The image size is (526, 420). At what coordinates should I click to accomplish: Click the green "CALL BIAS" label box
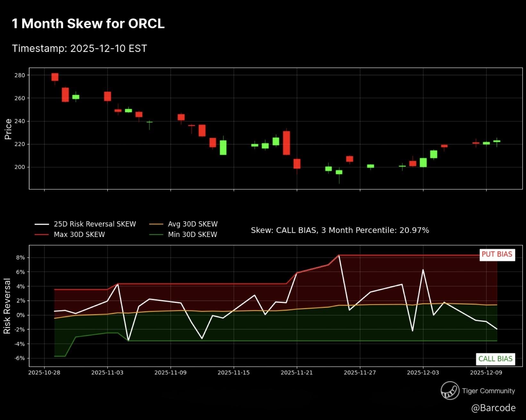click(x=495, y=359)
